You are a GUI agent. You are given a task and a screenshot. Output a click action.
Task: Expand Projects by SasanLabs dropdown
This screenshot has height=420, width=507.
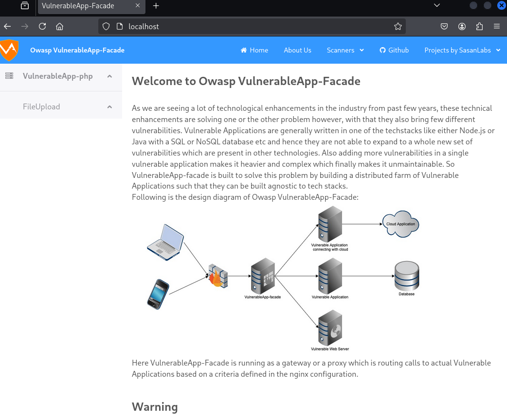(462, 50)
